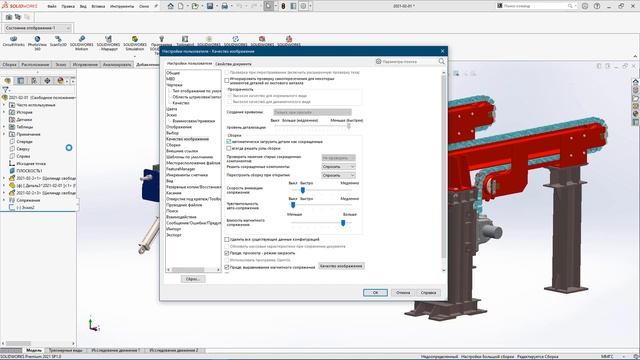Expand the Таблицы tree node
This screenshot has width=640, height=360.
[x=4, y=127]
